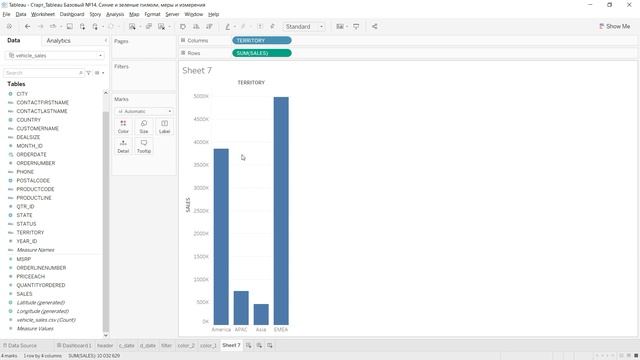
Task: Open the Dashboard 1 tab
Action: 74,345
